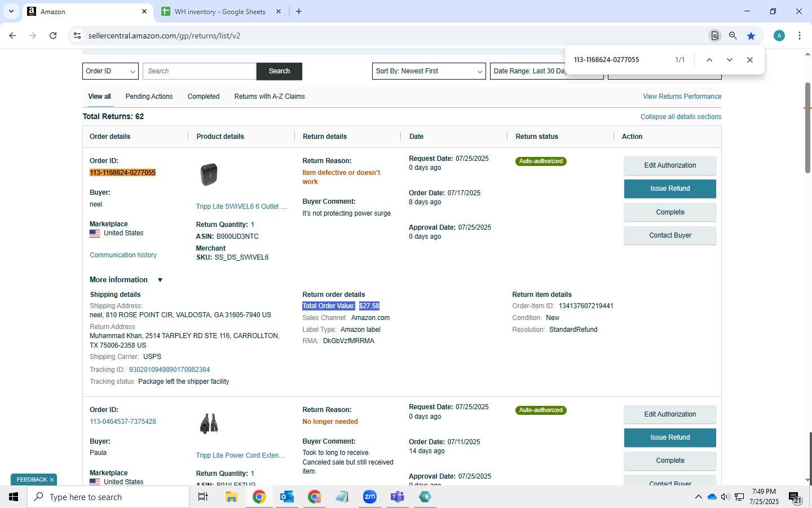This screenshot has height=508, width=812.
Task: Click Complete for Paula's return
Action: point(670,461)
